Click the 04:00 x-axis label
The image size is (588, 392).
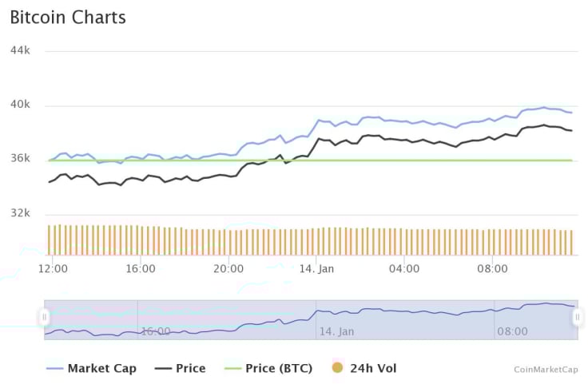coord(404,269)
